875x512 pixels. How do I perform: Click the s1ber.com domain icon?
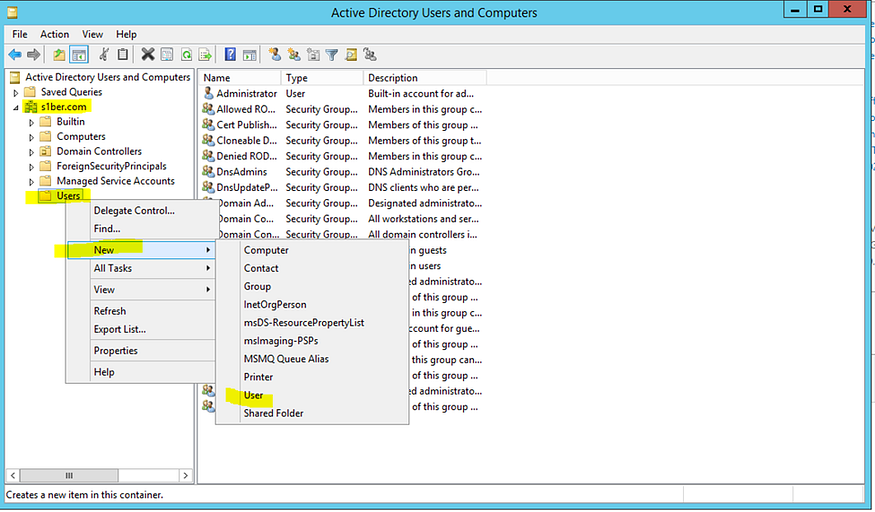point(31,107)
